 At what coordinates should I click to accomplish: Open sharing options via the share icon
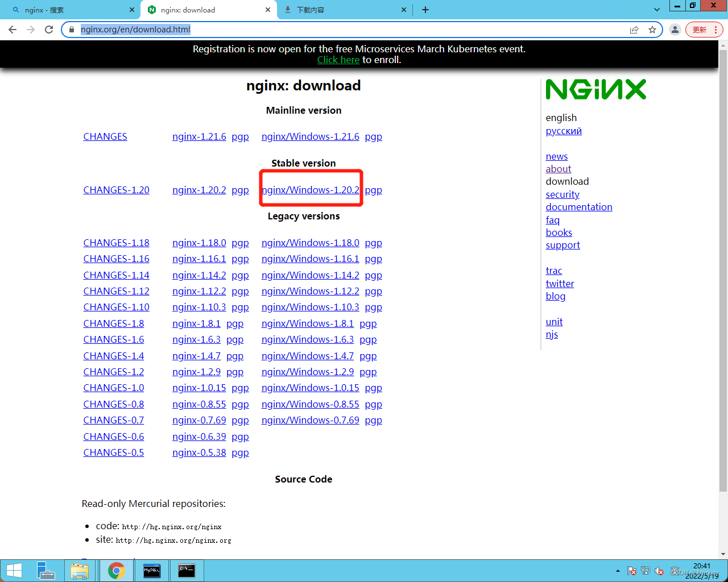(x=634, y=30)
